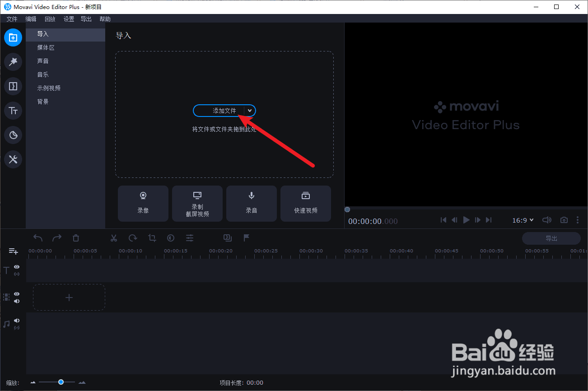Open the Filters magic wand panel
Image resolution: width=588 pixels, height=391 pixels.
point(13,62)
